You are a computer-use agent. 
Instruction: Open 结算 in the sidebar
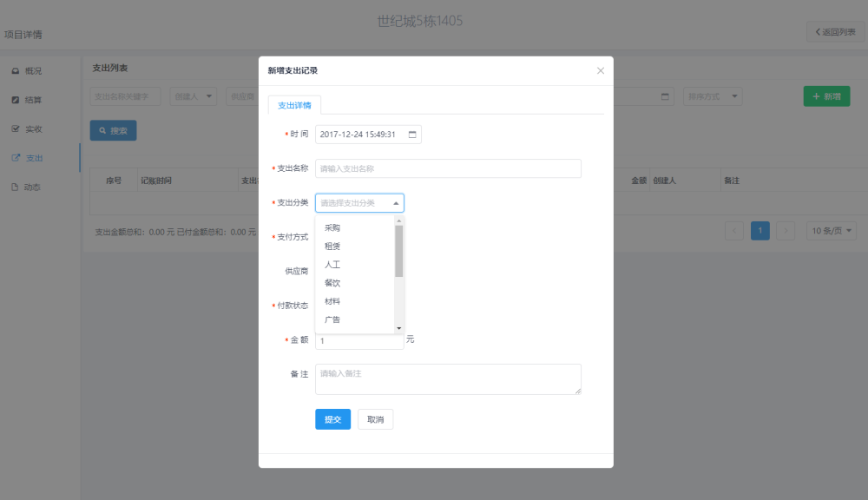33,100
